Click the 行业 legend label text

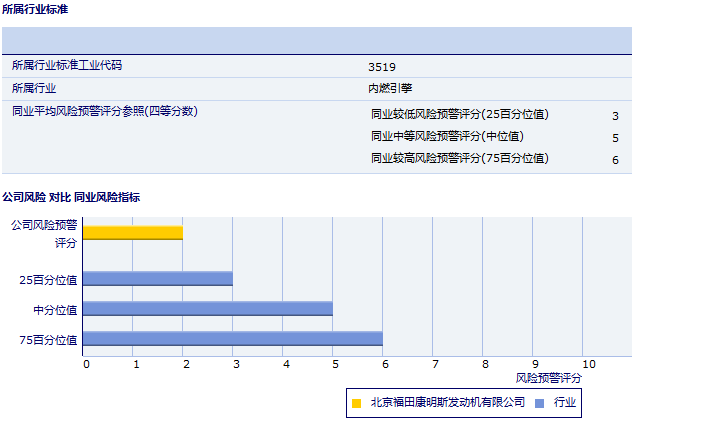tap(564, 403)
